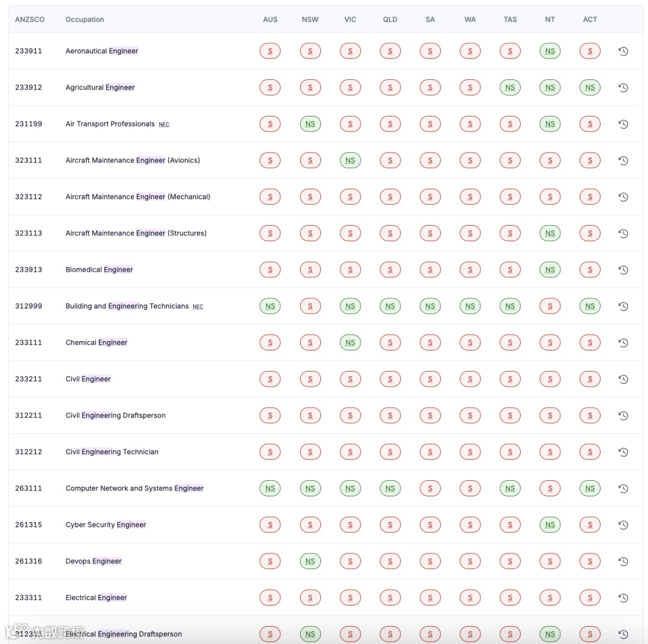Click NT S badge for Building and Engineering Technicians
This screenshot has height=644, width=648.
click(550, 306)
